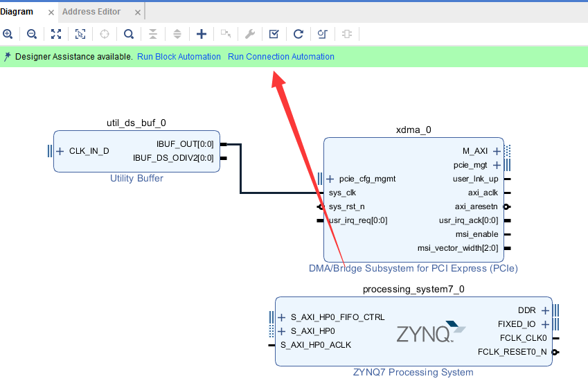The width and height of the screenshot is (588, 381).
Task: Click the Add IP plus icon
Action: (202, 34)
